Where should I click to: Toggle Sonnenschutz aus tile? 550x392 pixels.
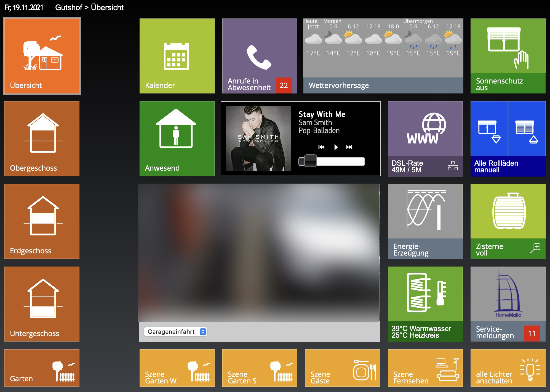coord(508,52)
